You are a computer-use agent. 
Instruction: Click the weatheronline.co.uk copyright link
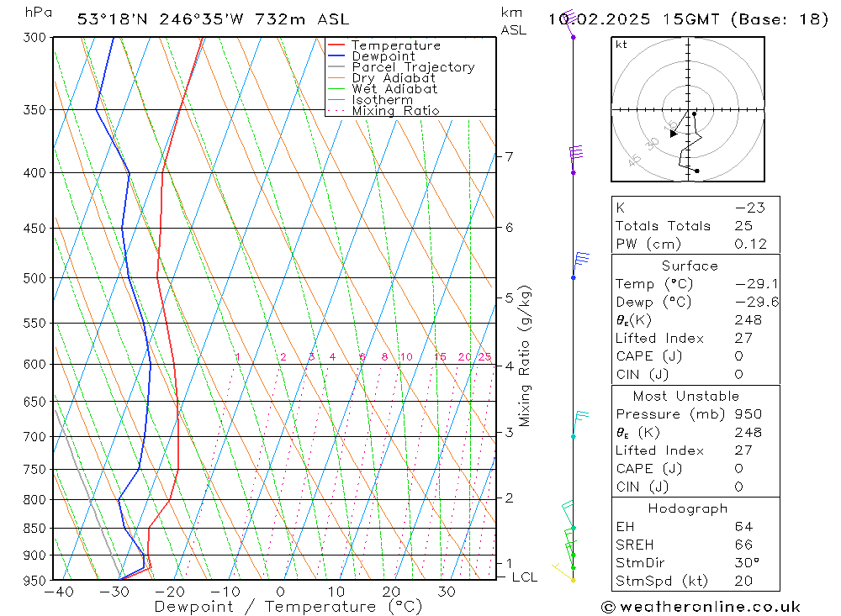(x=701, y=607)
